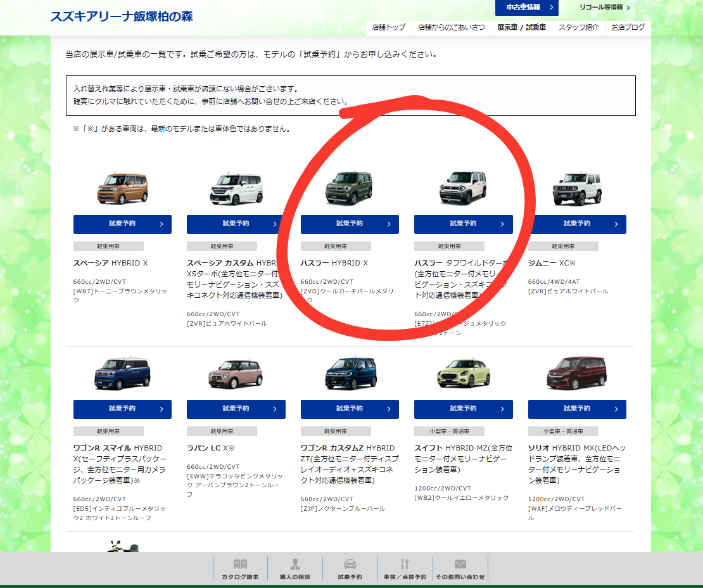This screenshot has width=703, height=588.
Task: Book test drive for スペーシア HYBRID X
Action: (x=122, y=224)
